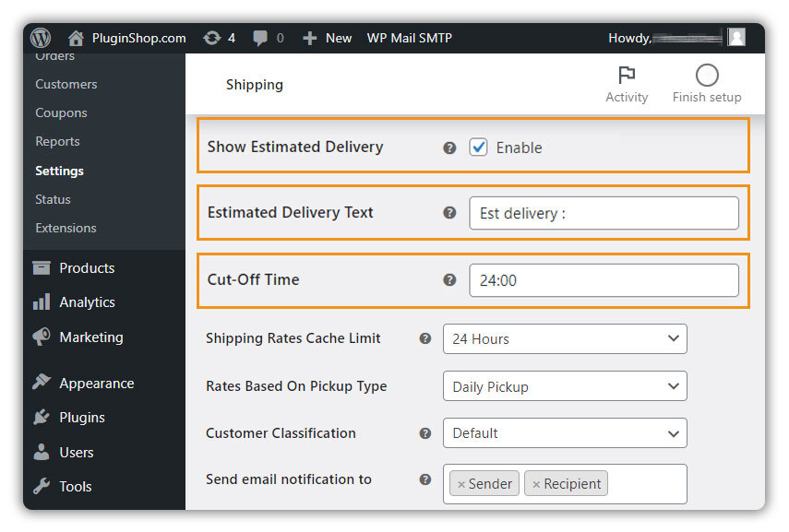Select the Settings submenu item
789x532 pixels.
59,171
